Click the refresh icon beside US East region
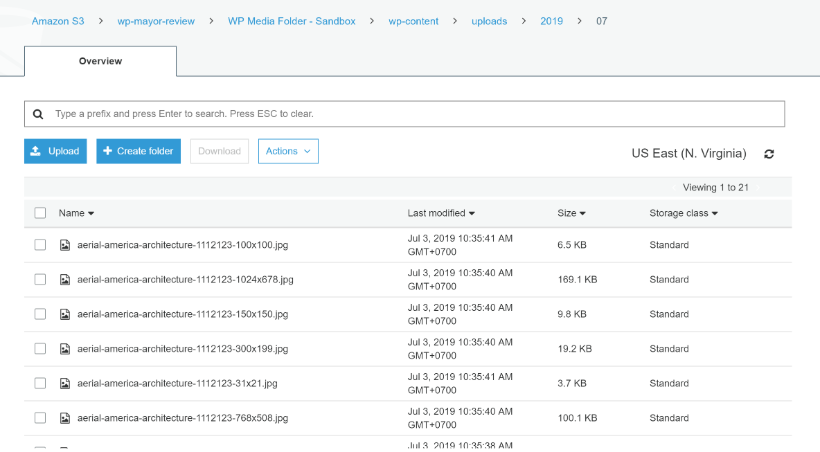 coord(769,154)
